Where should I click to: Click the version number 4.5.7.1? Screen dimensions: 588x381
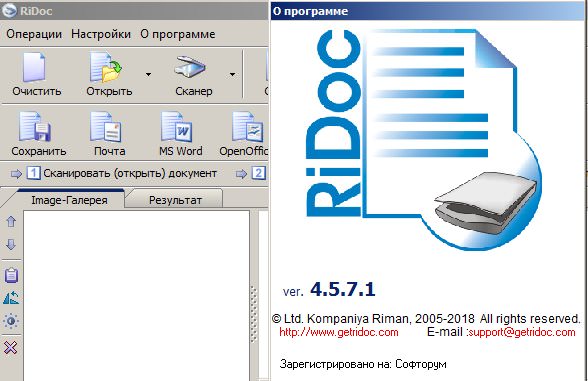point(343,289)
